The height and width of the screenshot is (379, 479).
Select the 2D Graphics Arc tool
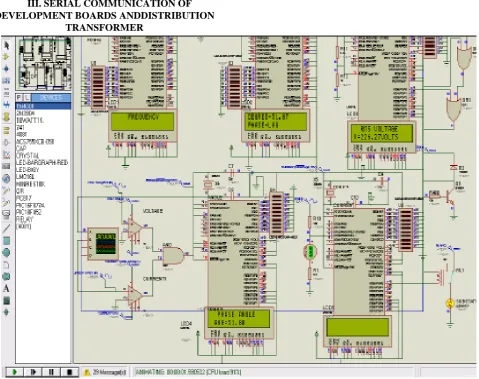[6, 265]
